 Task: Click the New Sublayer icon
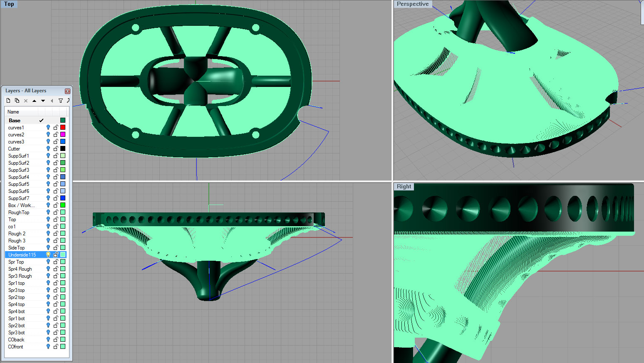tap(17, 101)
